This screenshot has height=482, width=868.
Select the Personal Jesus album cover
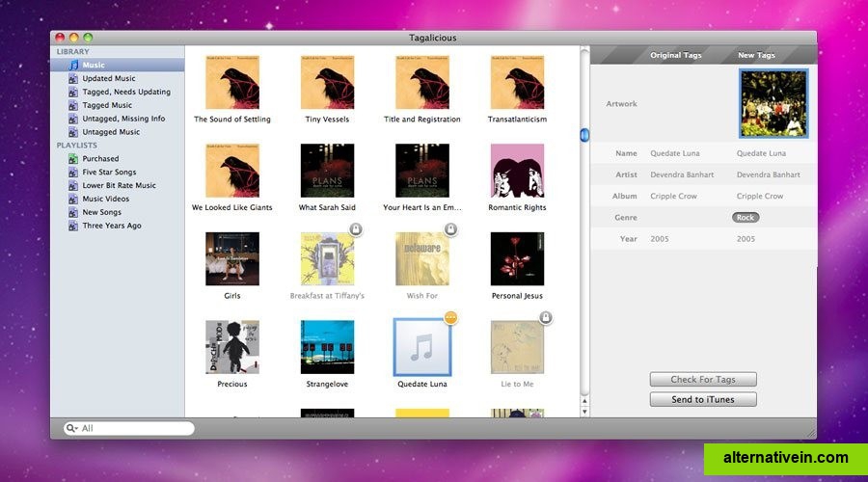click(517, 259)
